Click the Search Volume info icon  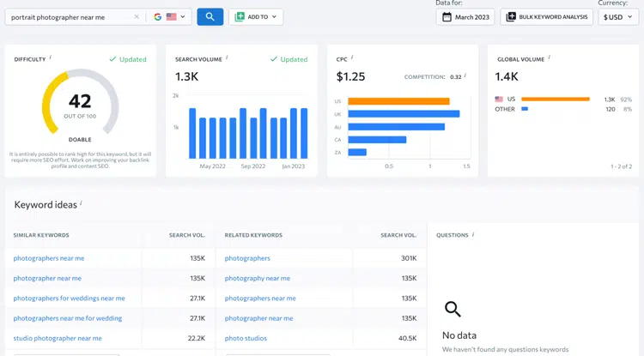[227, 57]
